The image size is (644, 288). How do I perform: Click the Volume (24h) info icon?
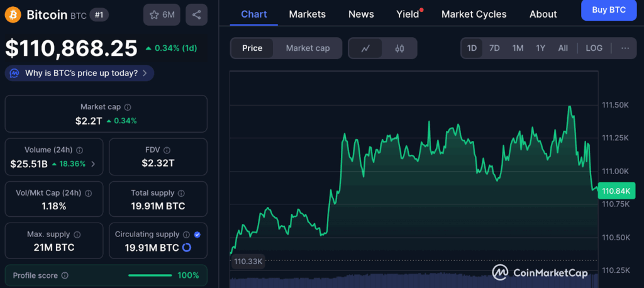tap(79, 150)
